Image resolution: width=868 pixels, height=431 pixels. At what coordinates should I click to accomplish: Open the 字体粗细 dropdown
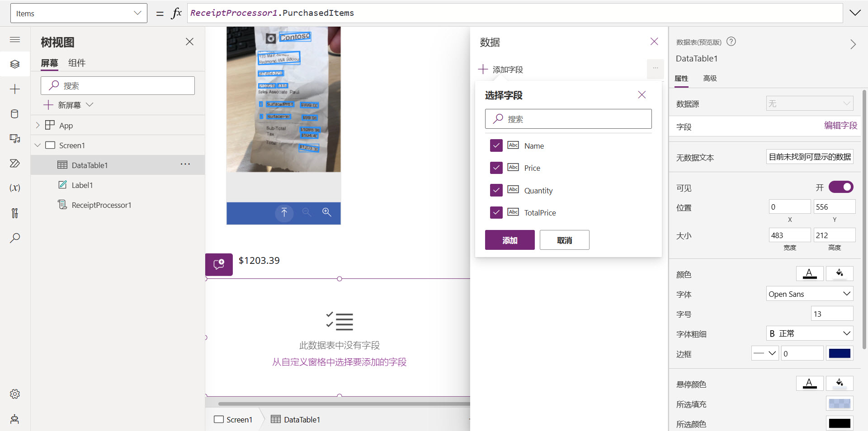810,333
